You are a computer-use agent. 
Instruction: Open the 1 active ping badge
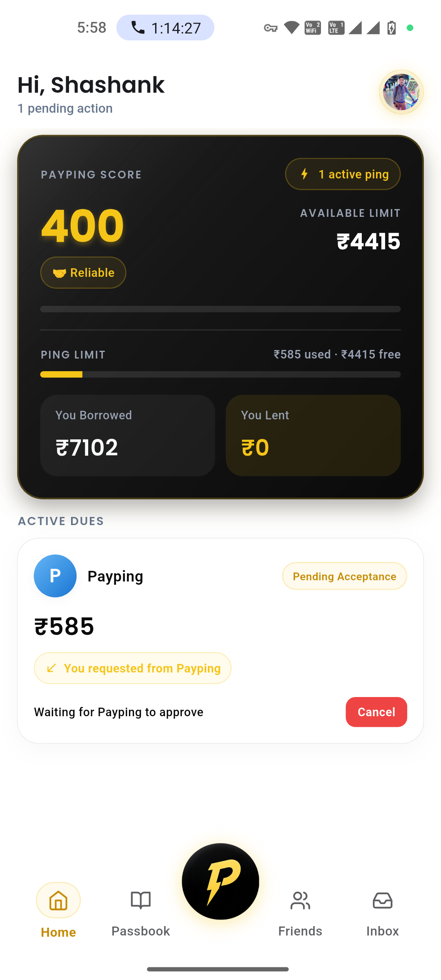point(343,174)
